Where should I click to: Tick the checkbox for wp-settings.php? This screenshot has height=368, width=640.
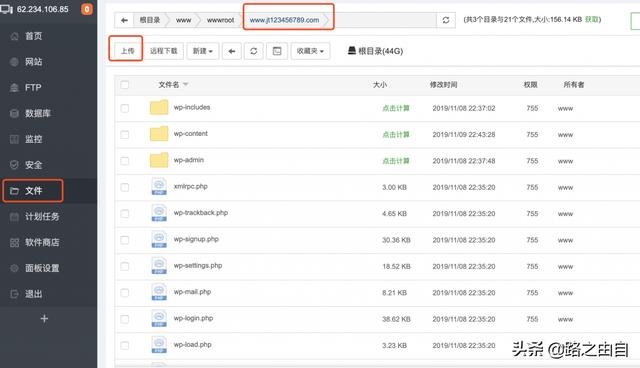[124, 266]
